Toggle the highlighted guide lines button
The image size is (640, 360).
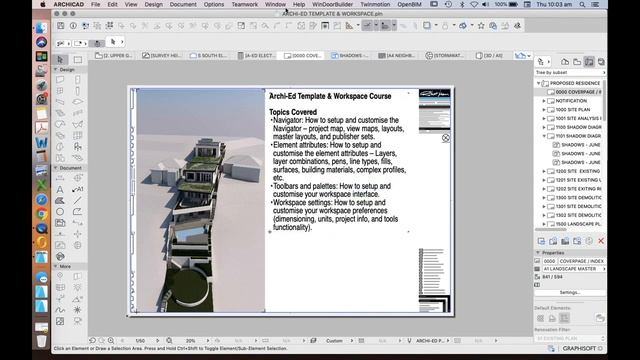click(367, 26)
